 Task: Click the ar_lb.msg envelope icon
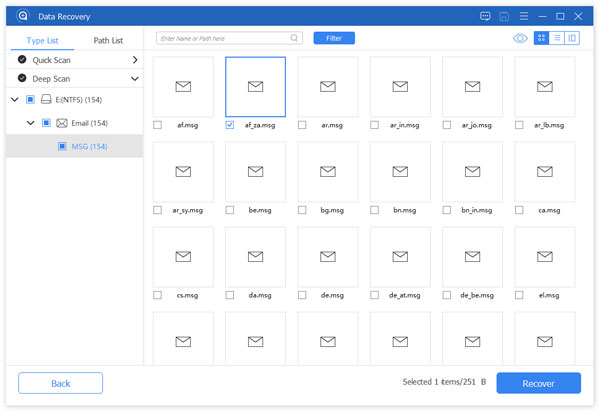tap(545, 87)
